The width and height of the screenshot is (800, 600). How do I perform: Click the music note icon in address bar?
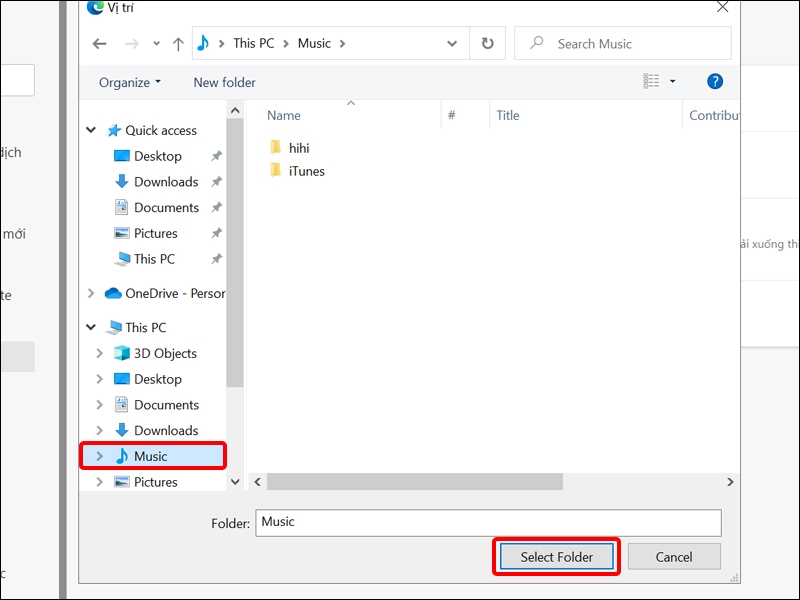[x=203, y=43]
